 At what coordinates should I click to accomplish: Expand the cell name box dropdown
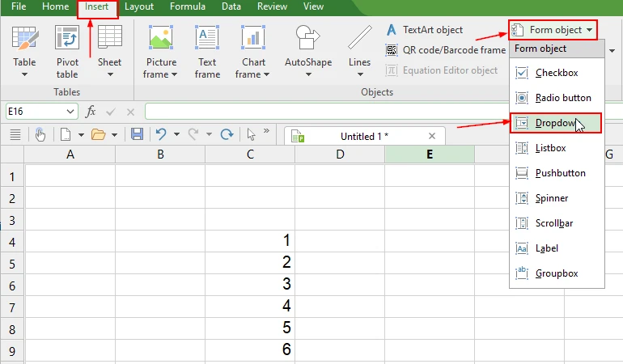72,112
